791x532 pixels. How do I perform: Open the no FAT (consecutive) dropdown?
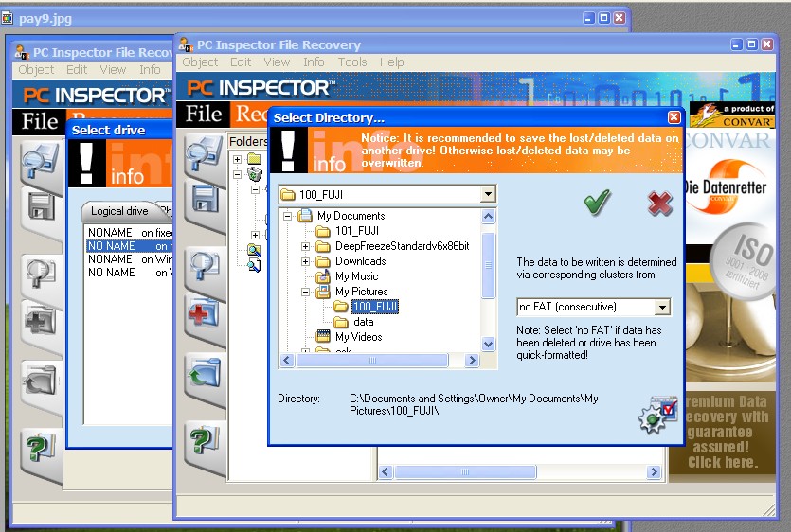(x=662, y=307)
